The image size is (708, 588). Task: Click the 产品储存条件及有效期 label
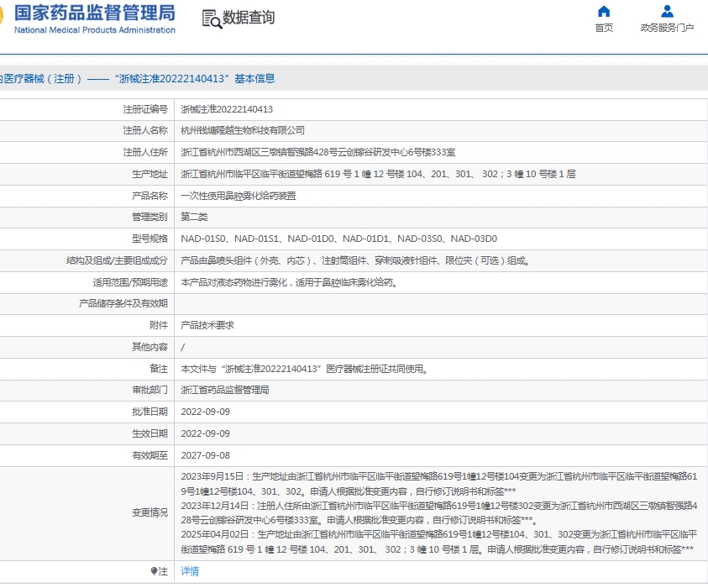pyautogui.click(x=123, y=303)
